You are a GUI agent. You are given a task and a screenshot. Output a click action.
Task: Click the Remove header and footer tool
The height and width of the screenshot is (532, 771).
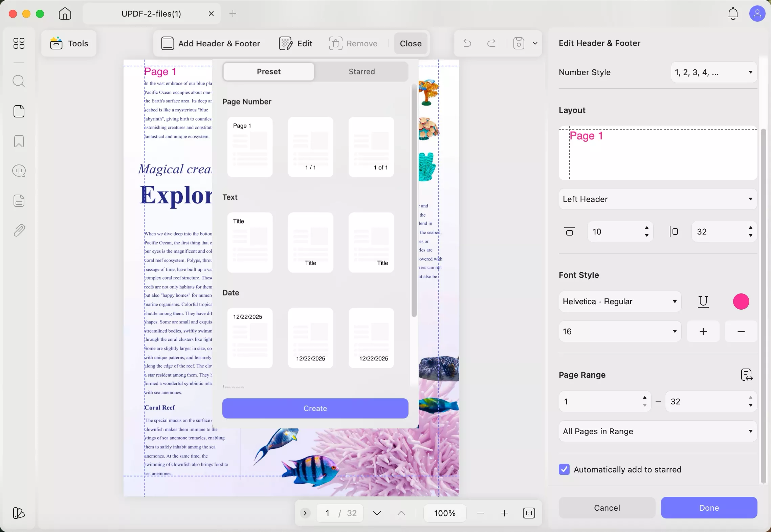(x=353, y=43)
